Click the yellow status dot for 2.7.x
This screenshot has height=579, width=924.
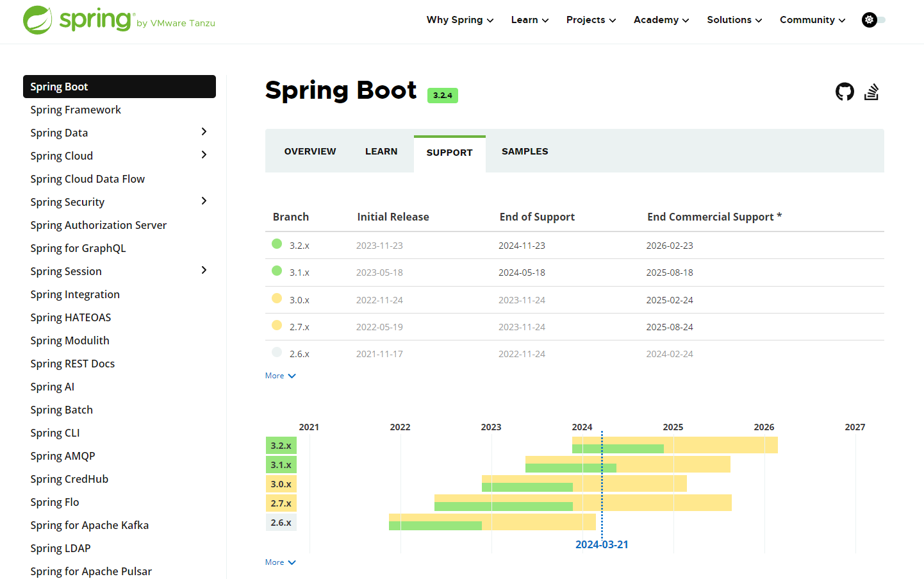coord(277,325)
